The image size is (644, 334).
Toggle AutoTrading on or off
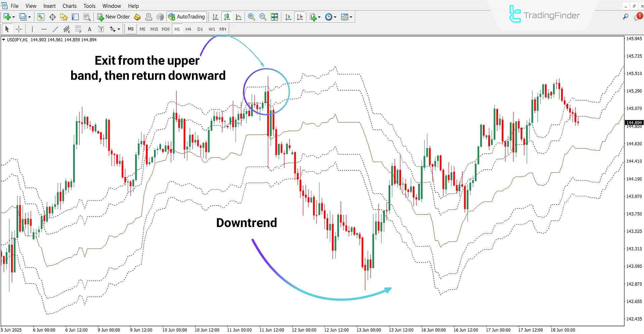(x=187, y=16)
